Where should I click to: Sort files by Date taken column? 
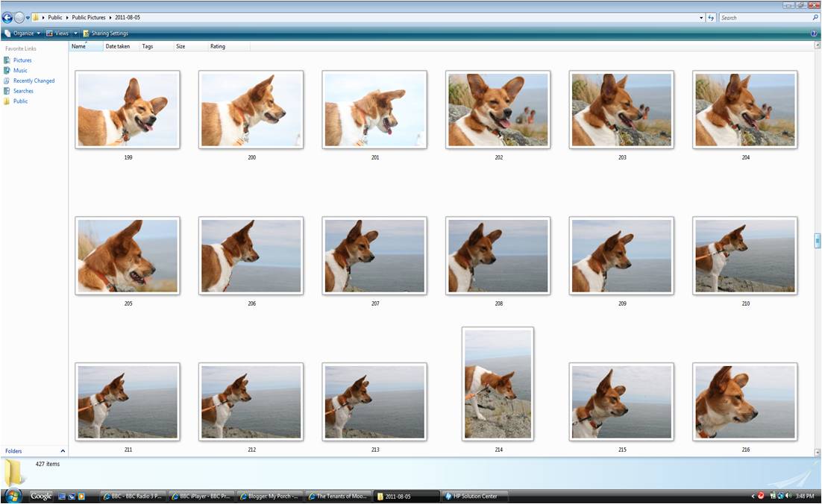click(x=117, y=46)
